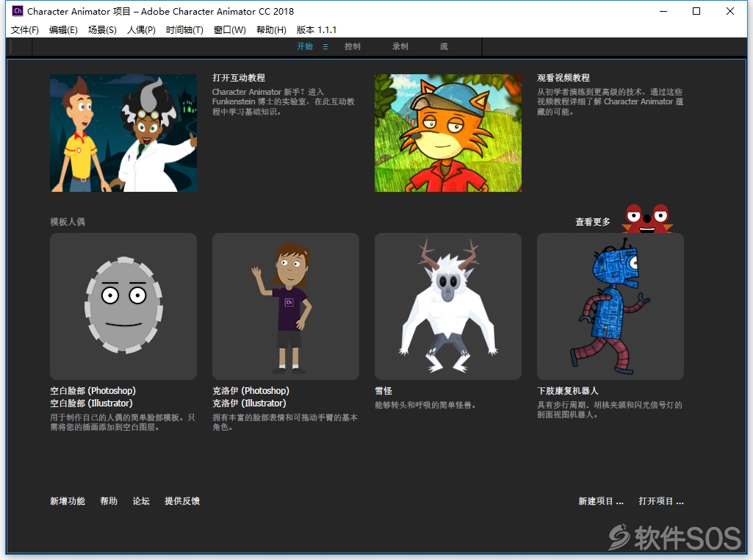The height and width of the screenshot is (560, 753).
Task: Open the 帮助 link at bottom
Action: coord(109,501)
